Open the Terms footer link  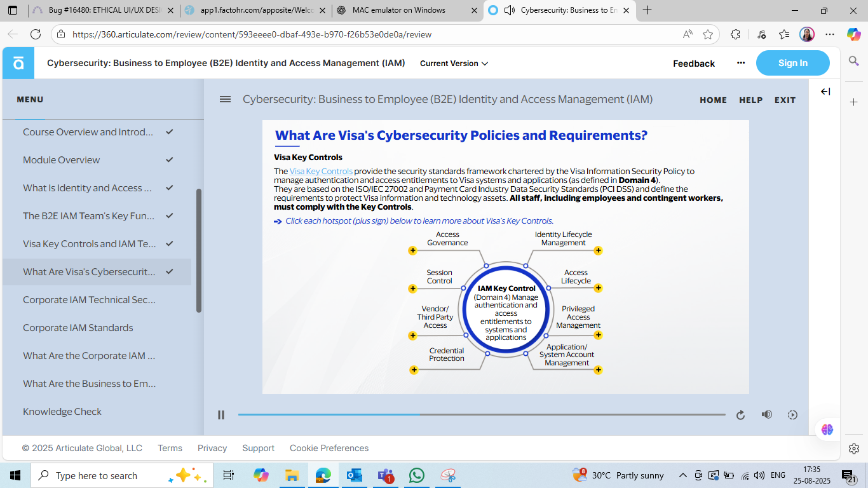tap(170, 448)
